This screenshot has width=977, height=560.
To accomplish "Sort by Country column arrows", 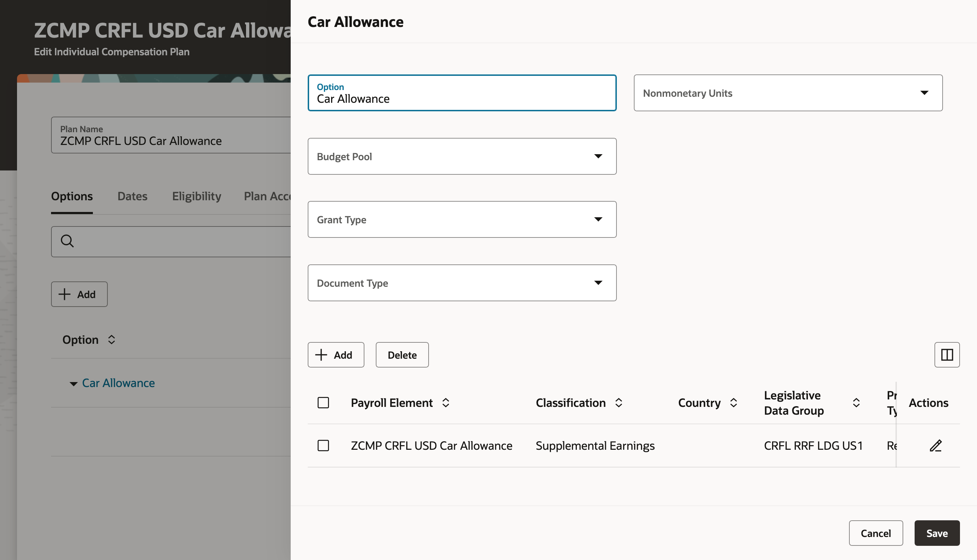I will [733, 403].
